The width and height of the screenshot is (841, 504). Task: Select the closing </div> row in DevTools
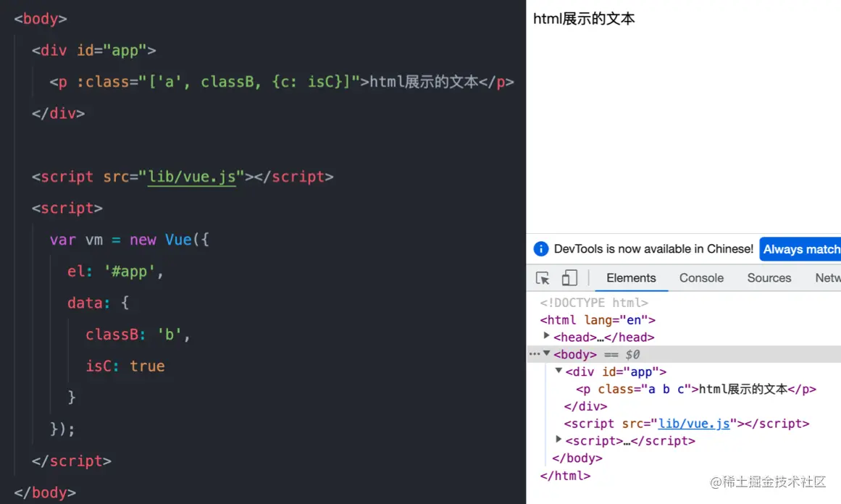coord(586,406)
